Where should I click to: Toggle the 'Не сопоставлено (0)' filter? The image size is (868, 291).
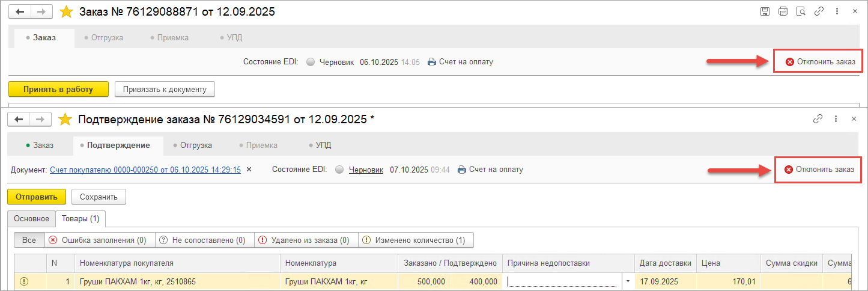tap(204, 240)
